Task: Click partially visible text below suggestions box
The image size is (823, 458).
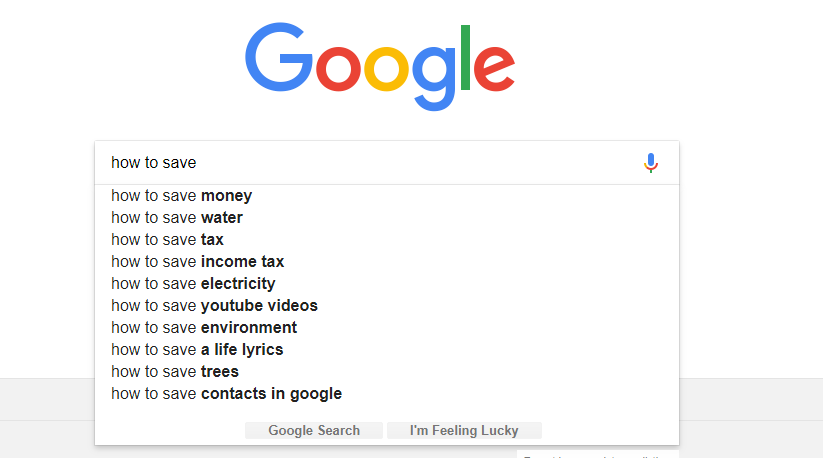Action: pyautogui.click(x=597, y=455)
